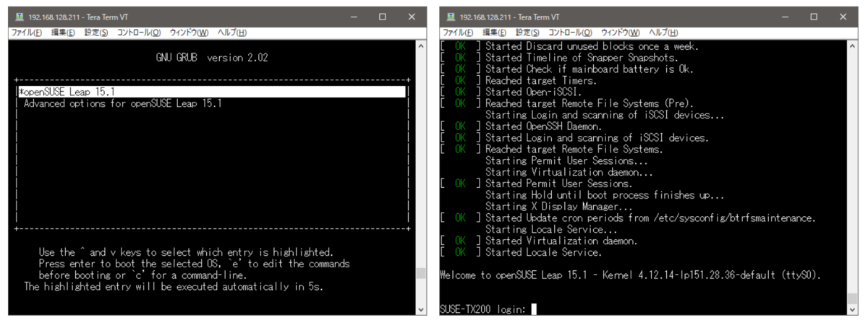Minimize the right Tera Term window
This screenshot has height=323, width=868.
[786, 17]
